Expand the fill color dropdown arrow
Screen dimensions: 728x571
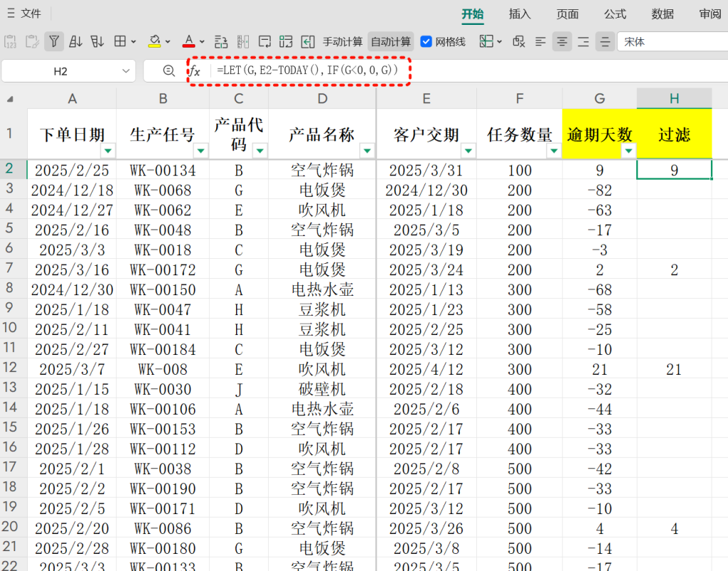click(168, 42)
